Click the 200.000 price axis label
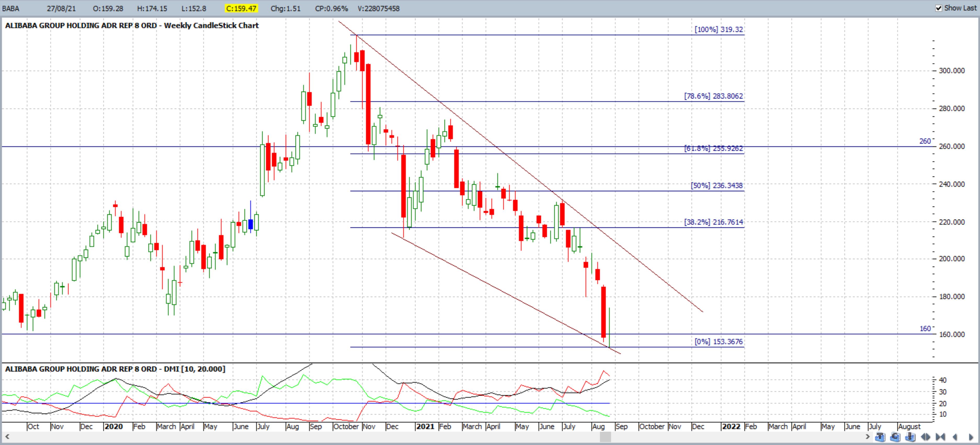980x445 pixels. (x=952, y=259)
